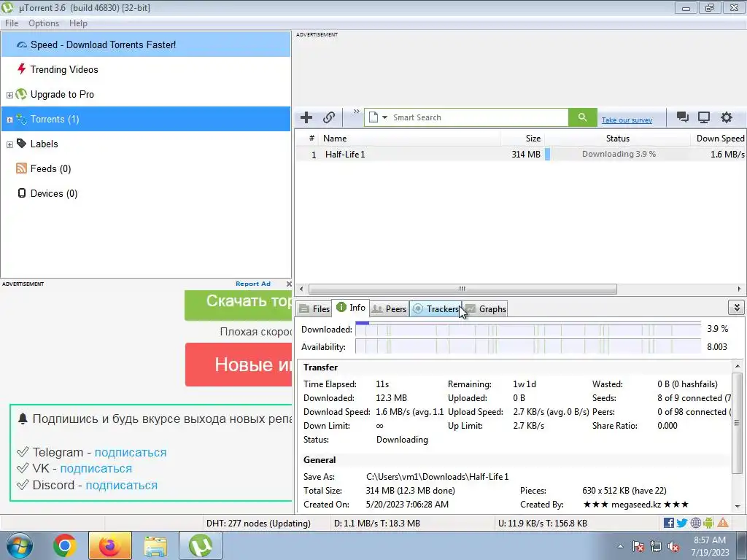Viewport: 747px width, 560px height.
Task: Click the Take our survey link
Action: [627, 120]
